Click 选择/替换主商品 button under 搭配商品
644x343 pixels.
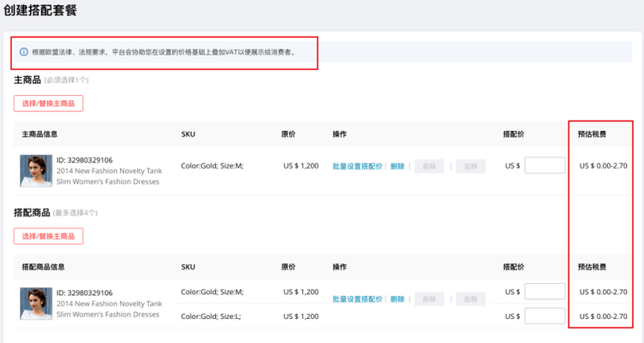[48, 236]
